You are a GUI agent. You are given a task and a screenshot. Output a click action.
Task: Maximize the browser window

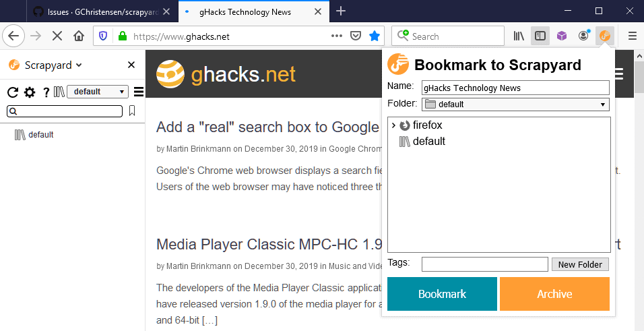(x=599, y=11)
